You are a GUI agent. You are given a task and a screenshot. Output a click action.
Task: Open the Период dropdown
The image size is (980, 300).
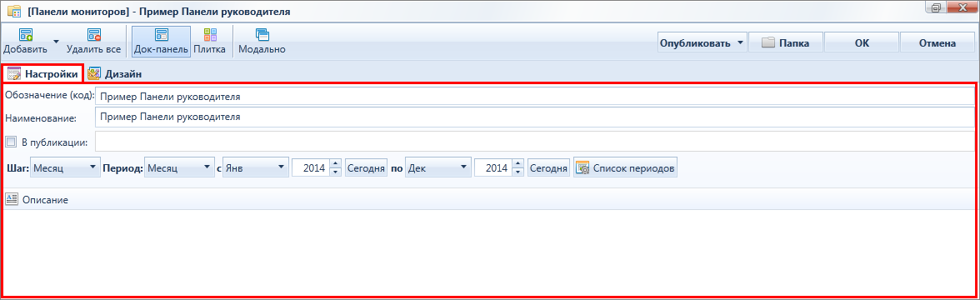coord(178,167)
